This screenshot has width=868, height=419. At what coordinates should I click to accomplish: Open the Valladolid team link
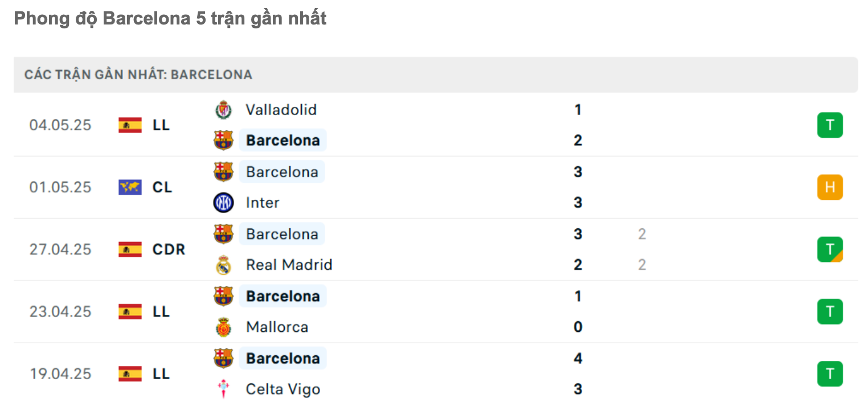pos(281,110)
